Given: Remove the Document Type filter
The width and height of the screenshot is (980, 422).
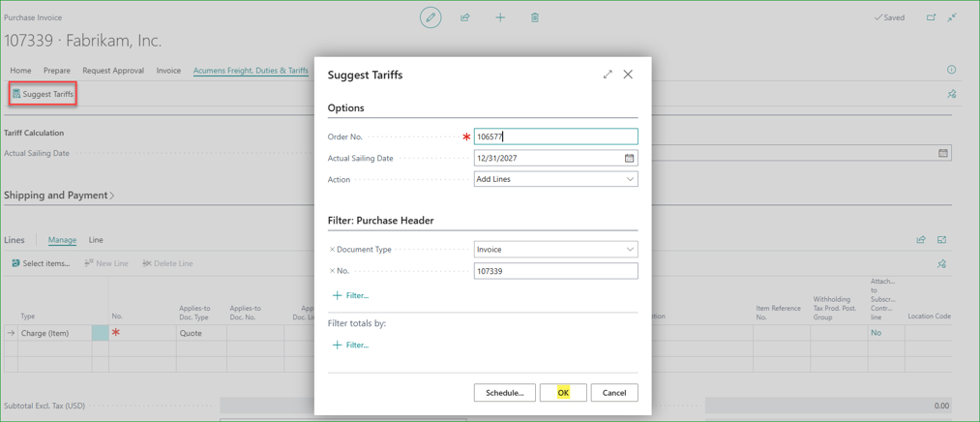Looking at the screenshot, I should click(x=332, y=250).
